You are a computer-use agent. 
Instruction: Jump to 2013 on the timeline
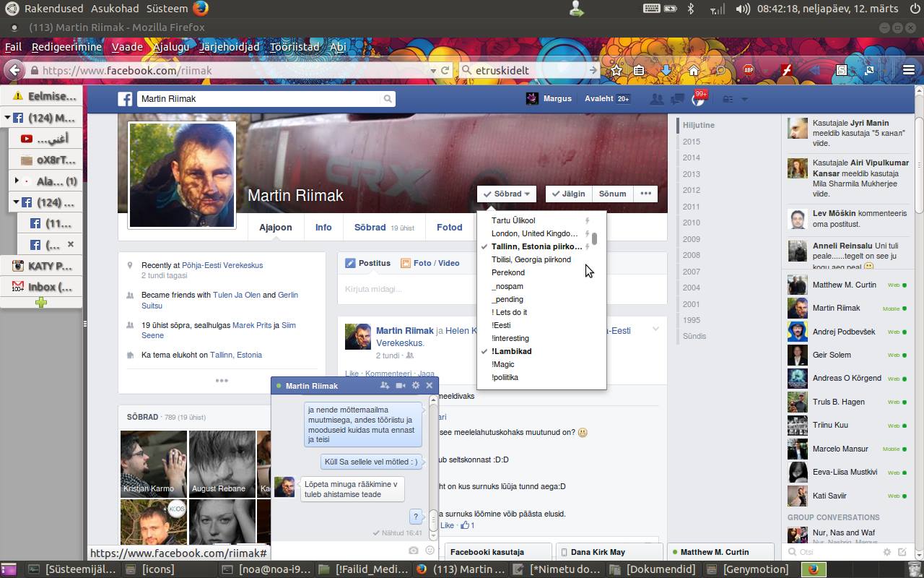(692, 174)
